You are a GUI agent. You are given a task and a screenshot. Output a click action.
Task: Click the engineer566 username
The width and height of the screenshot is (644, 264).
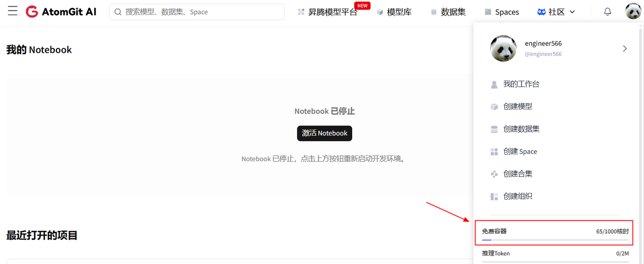543,43
